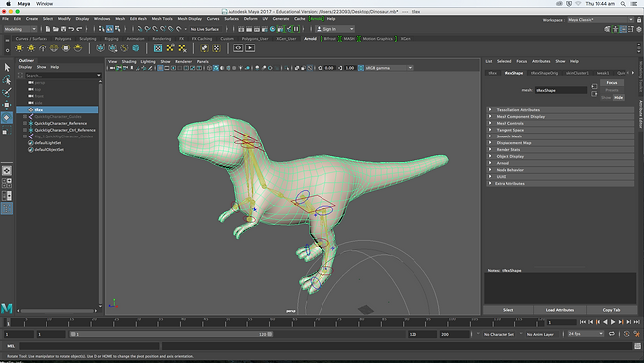Click the active Rotate tool icon
Image resolution: width=644 pixels, height=363 pixels.
point(7,118)
